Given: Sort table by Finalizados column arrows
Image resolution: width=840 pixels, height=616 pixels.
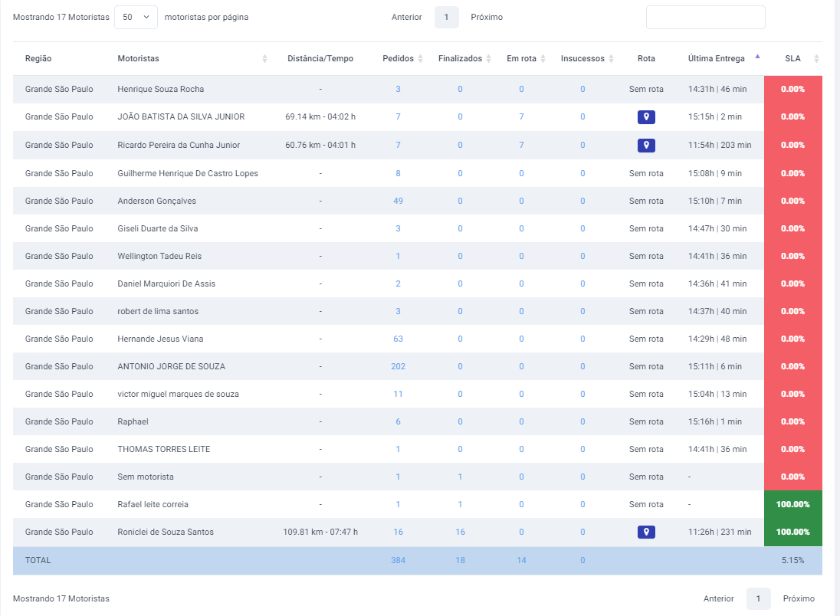Looking at the screenshot, I should click(x=488, y=58).
